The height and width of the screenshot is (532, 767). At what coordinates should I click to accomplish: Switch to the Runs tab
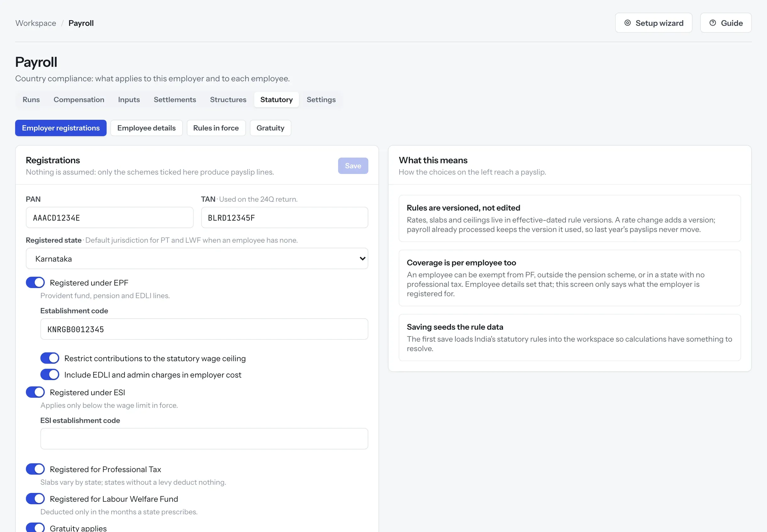(x=31, y=100)
